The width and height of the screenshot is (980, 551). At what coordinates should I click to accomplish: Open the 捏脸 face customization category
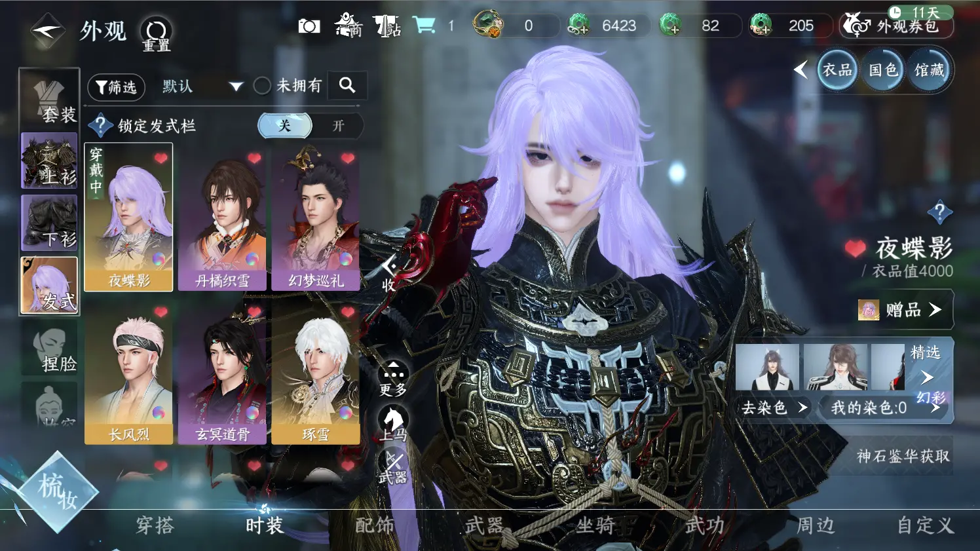[50, 347]
